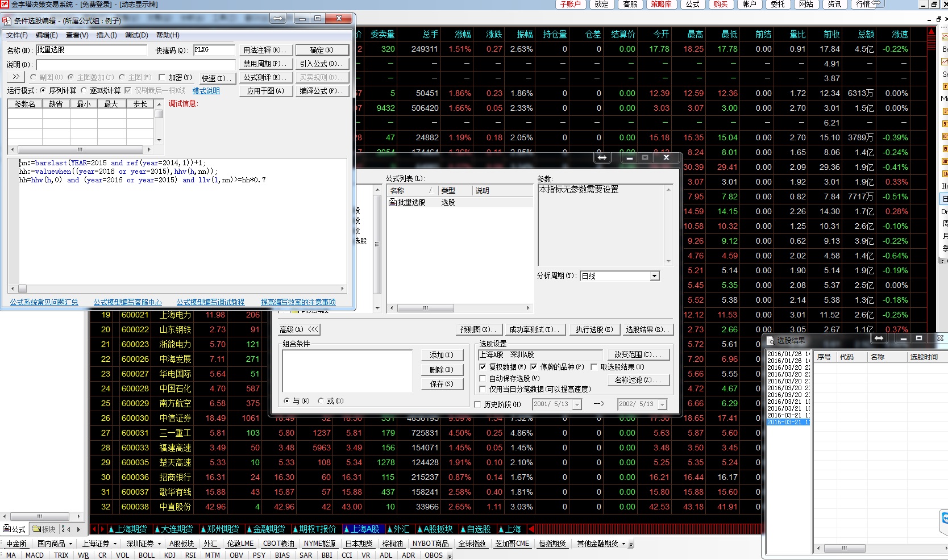Open the 调试(D) menu
Screen dimensions: 948x560
pyautogui.click(x=136, y=35)
